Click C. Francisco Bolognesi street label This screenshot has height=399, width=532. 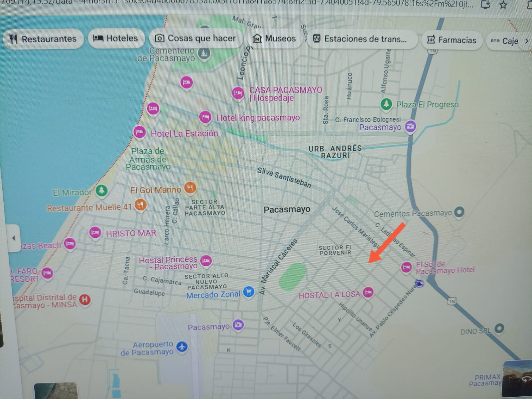[x=368, y=119]
